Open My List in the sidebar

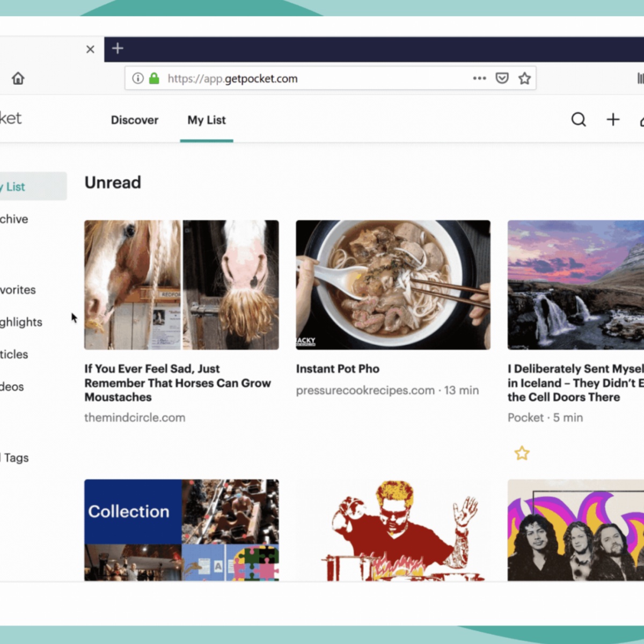point(33,186)
